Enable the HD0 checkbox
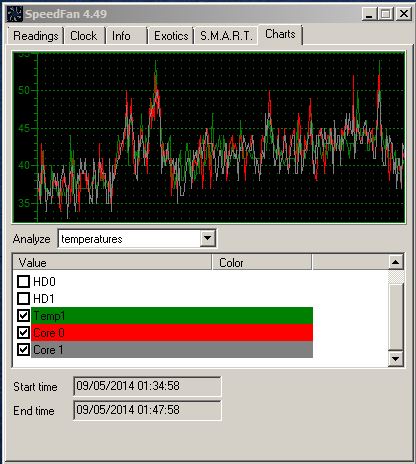Image resolution: width=416 pixels, height=464 pixels. pyautogui.click(x=23, y=281)
